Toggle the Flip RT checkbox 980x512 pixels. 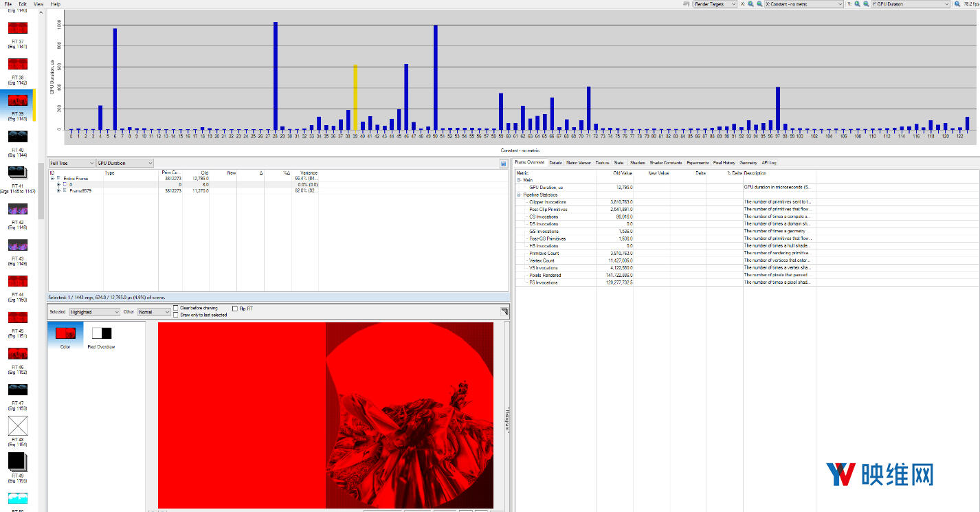coord(235,309)
